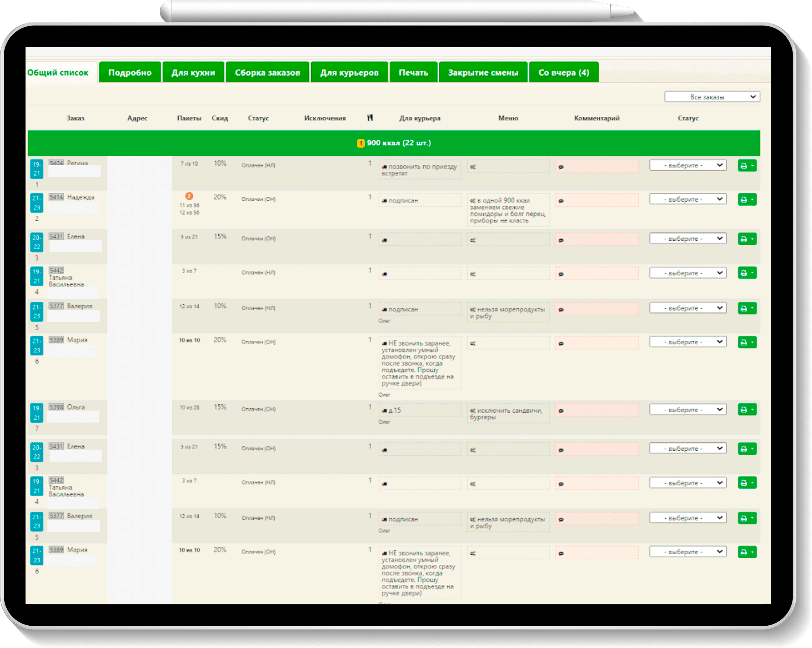Image resolution: width=812 pixels, height=648 pixels.
Task: Expand status dropdown in first Валерия row
Action: pos(688,308)
